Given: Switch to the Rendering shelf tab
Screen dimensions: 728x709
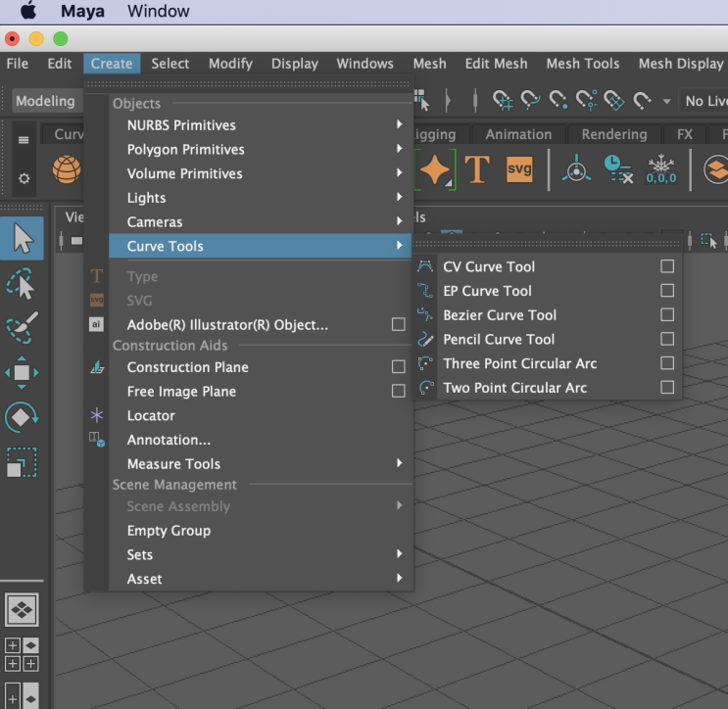Looking at the screenshot, I should (x=613, y=134).
